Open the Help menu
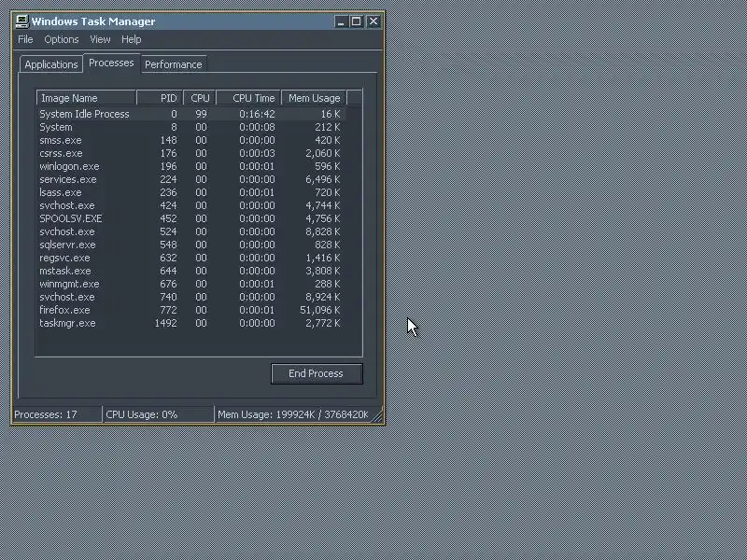The width and height of the screenshot is (747, 560). pyautogui.click(x=131, y=39)
